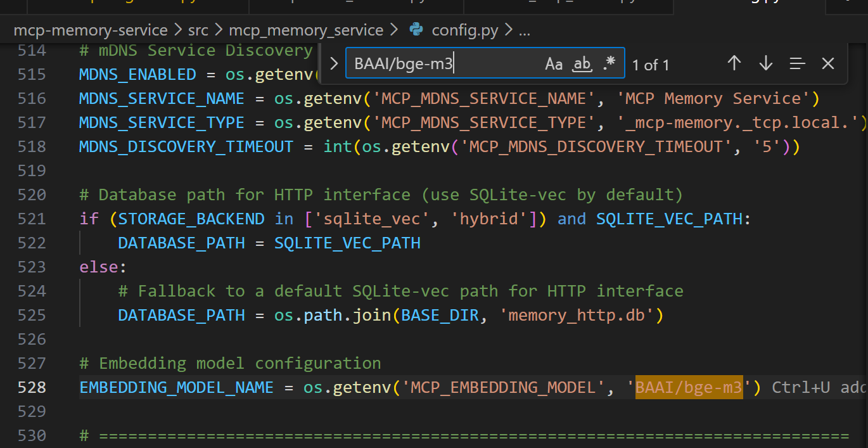This screenshot has width=868, height=448.
Task: Click line number 528 in gutter
Action: tap(31, 387)
